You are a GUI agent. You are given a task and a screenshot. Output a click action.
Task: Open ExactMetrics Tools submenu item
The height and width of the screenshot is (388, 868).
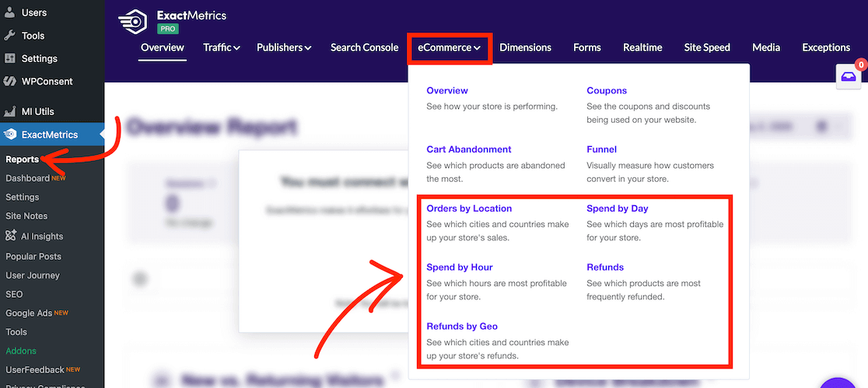pos(16,332)
